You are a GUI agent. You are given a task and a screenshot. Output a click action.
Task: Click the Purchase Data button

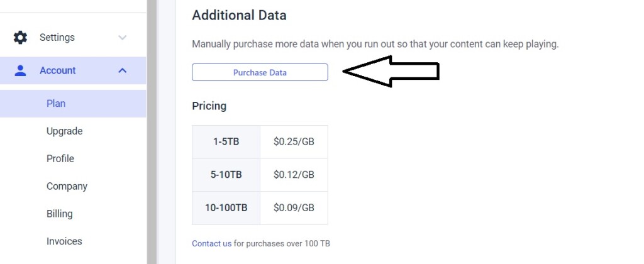260,73
